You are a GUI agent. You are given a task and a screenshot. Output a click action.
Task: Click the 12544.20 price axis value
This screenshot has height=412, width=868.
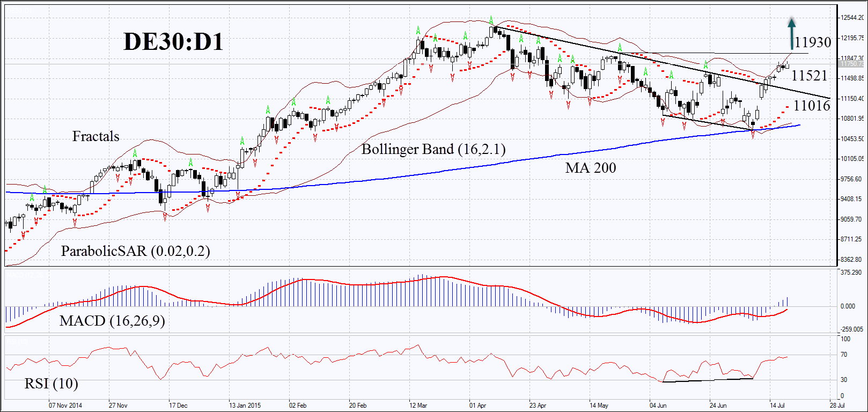852,18
